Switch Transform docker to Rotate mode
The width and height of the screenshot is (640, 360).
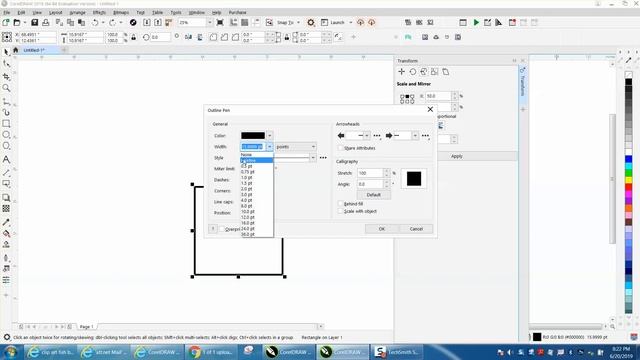[x=413, y=72]
